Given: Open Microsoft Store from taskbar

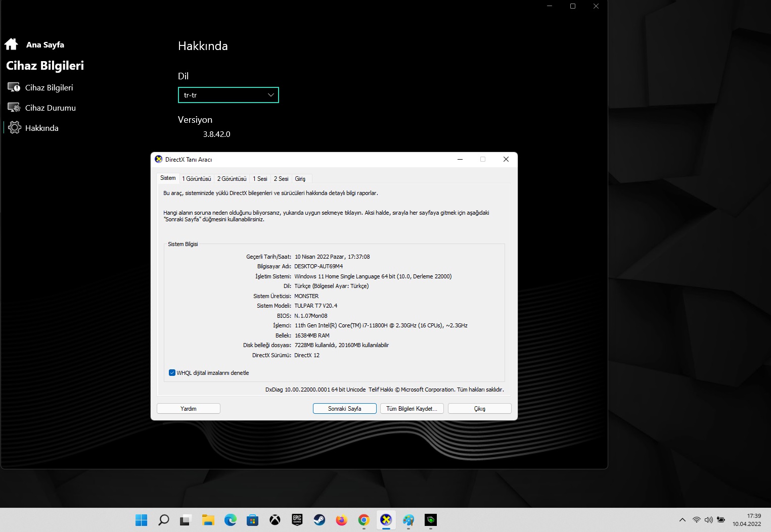Looking at the screenshot, I should (x=252, y=520).
